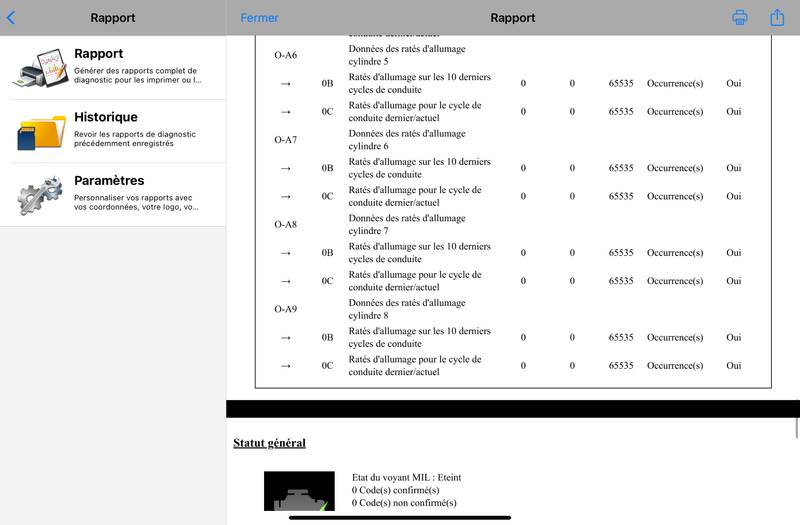Image resolution: width=800 pixels, height=525 pixels.
Task: Open the share sheet icon
Action: pyautogui.click(x=777, y=17)
